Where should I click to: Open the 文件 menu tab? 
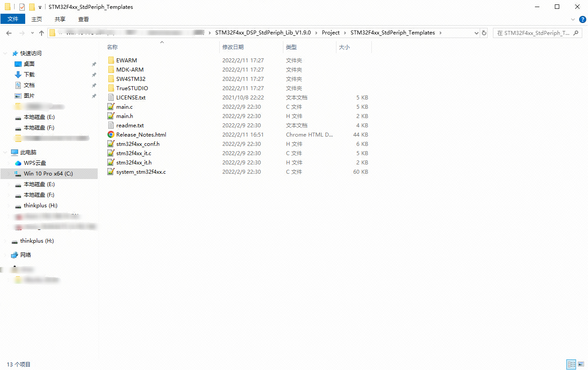tap(13, 19)
